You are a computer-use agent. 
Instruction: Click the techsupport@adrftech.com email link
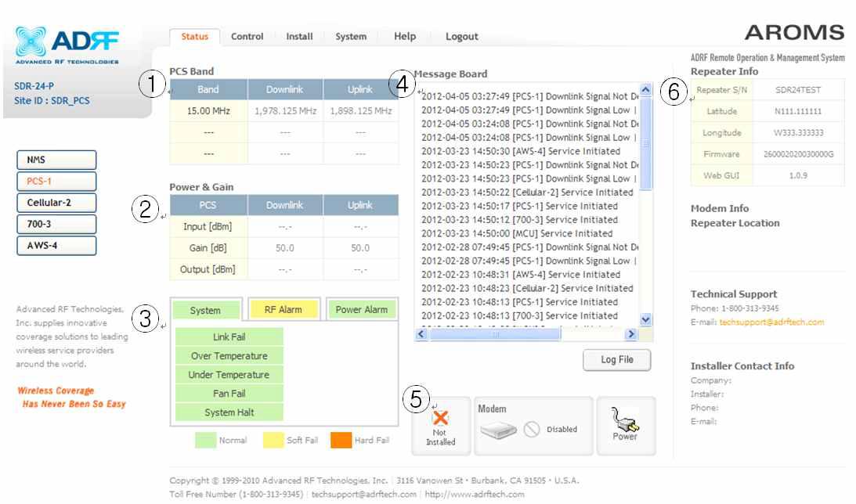tap(771, 322)
